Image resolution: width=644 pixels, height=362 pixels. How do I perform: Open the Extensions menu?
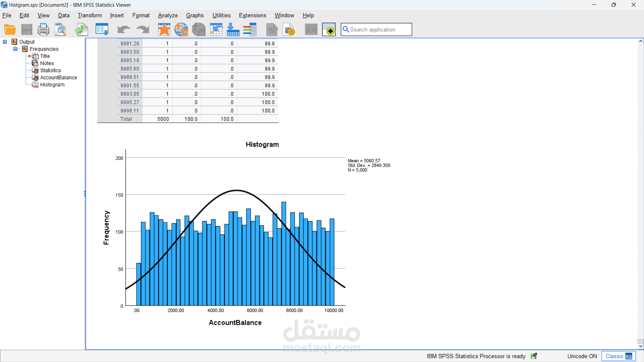click(x=252, y=15)
